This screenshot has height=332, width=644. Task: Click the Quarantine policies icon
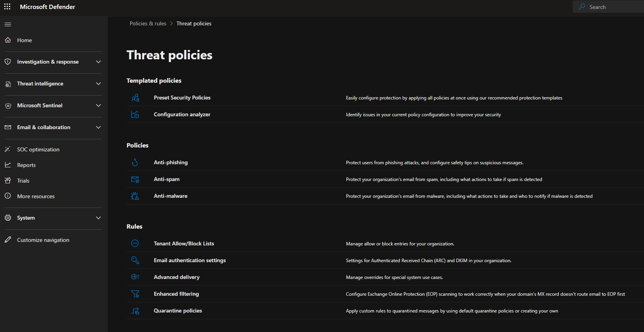(x=135, y=311)
